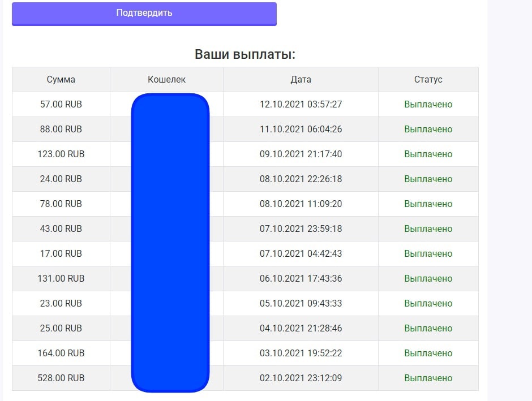Click the Подтвердить button
This screenshot has width=532, height=401.
[x=144, y=13]
